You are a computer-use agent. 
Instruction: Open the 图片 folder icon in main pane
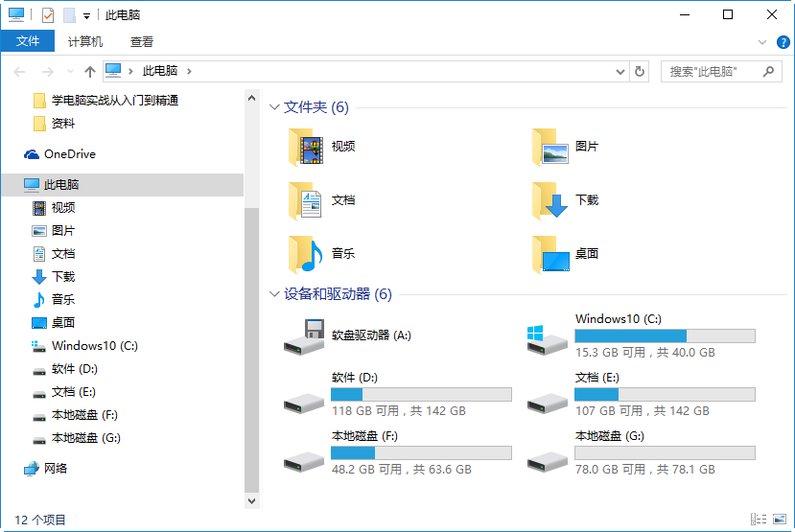549,147
